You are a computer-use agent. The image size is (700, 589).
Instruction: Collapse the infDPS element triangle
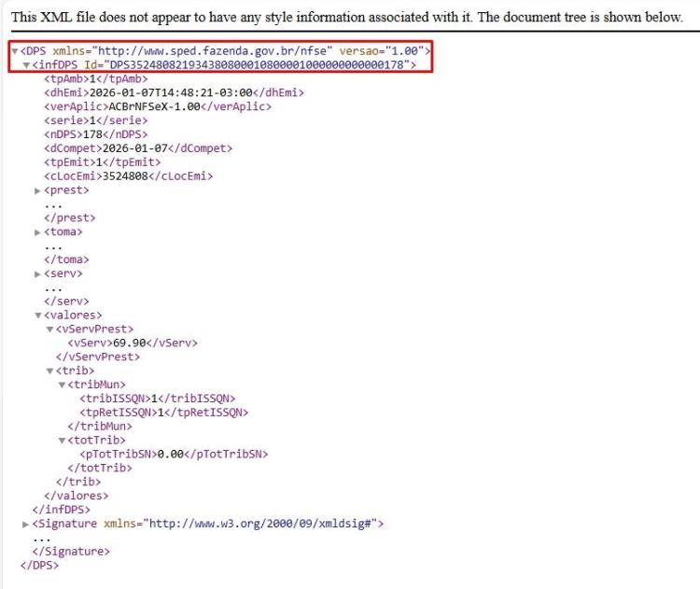coord(26,65)
